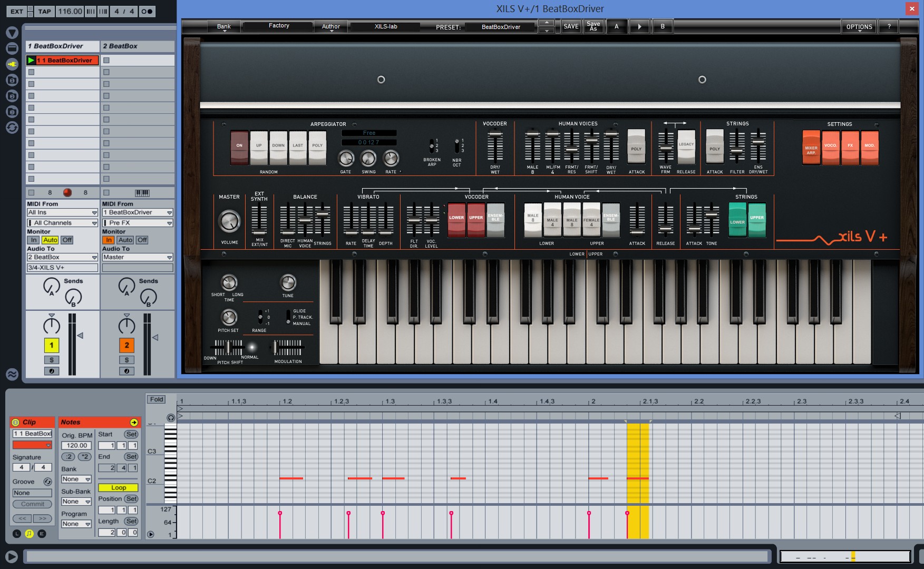Open file browser 2 icon
Screen dimensions: 924x569
pos(12,95)
